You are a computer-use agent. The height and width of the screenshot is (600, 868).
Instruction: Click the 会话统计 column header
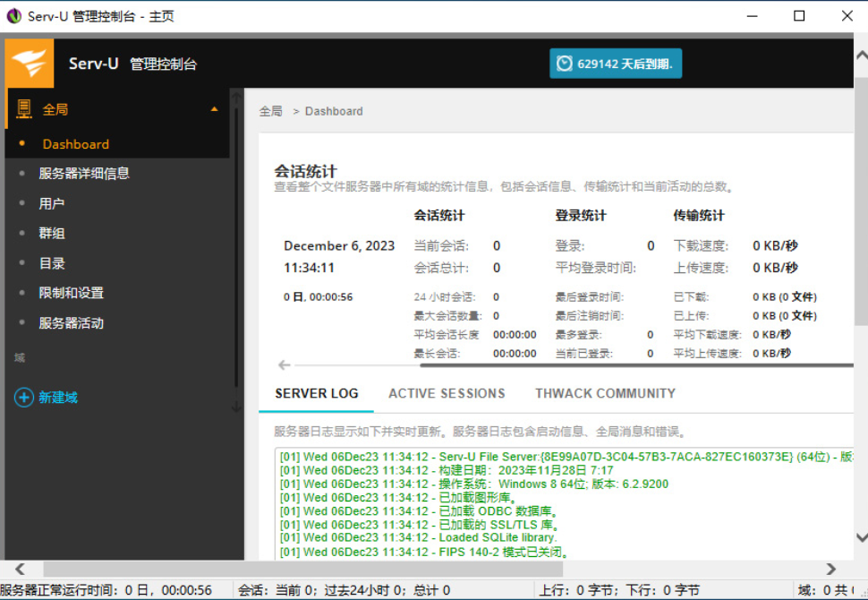point(439,216)
